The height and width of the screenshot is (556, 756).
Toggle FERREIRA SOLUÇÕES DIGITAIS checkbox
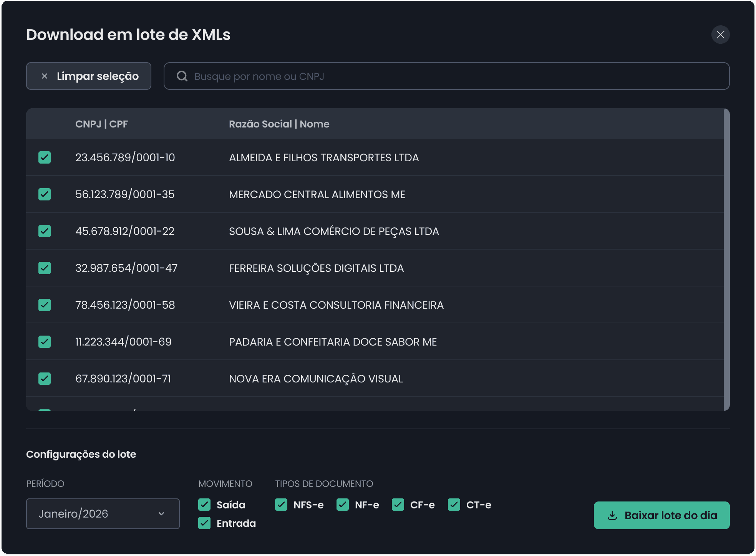pyautogui.click(x=45, y=268)
